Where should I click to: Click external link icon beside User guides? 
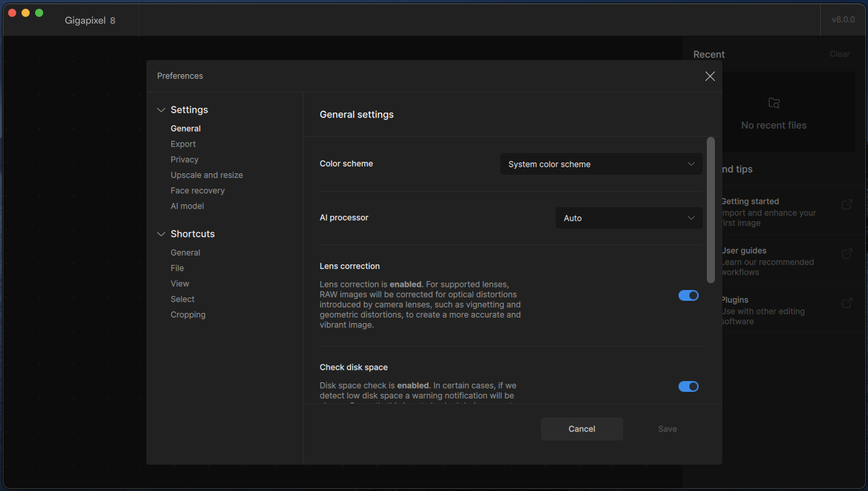[847, 254]
